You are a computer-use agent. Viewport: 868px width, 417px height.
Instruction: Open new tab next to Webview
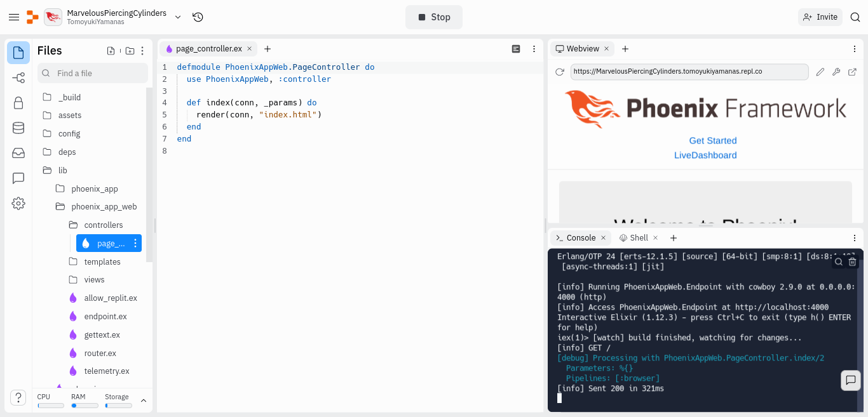click(x=625, y=49)
